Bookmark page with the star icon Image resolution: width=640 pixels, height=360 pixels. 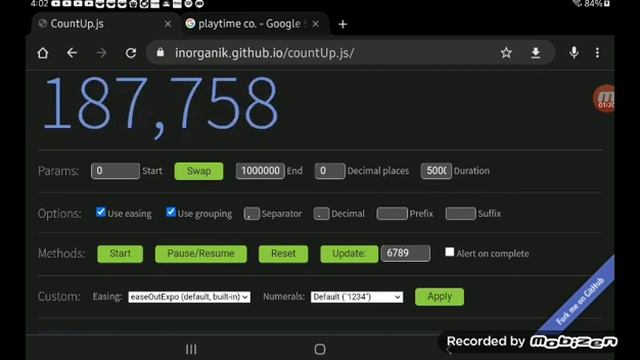[x=506, y=53]
